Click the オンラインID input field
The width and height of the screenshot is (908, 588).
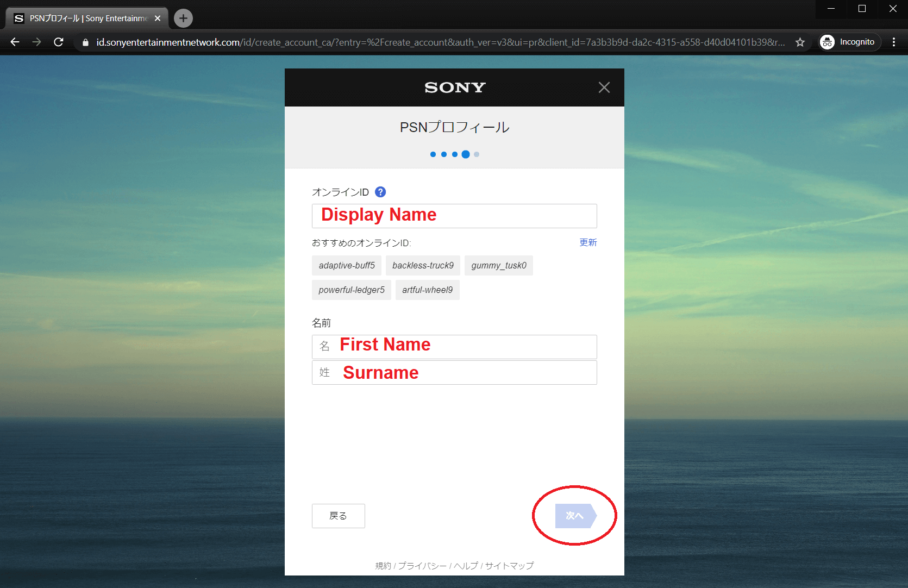(x=454, y=216)
